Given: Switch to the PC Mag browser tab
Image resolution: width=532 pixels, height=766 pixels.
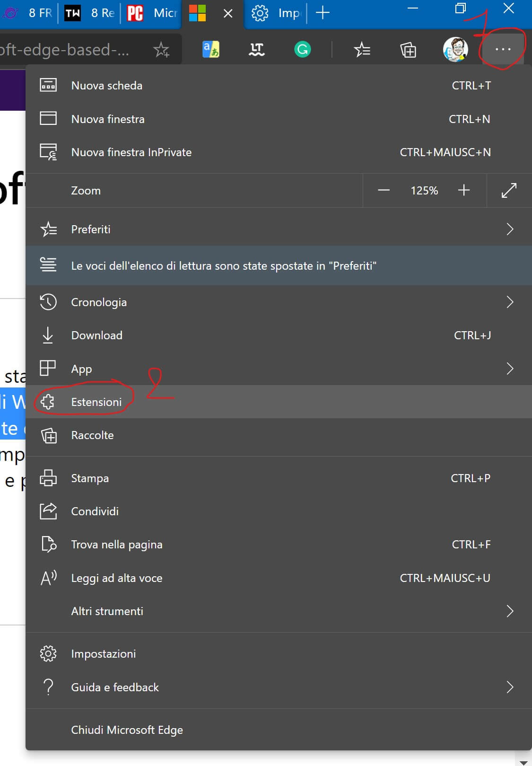Looking at the screenshot, I should [x=151, y=13].
